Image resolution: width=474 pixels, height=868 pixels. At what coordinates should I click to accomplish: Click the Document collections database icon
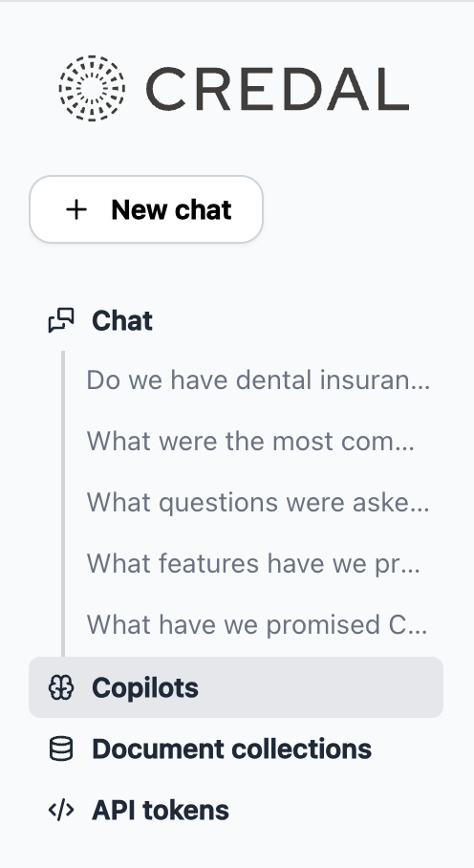61,749
